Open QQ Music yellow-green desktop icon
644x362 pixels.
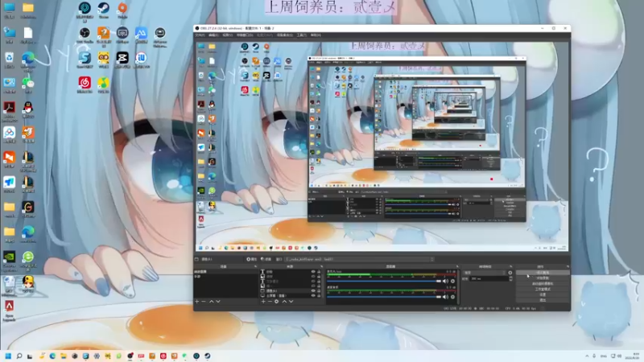click(x=104, y=84)
